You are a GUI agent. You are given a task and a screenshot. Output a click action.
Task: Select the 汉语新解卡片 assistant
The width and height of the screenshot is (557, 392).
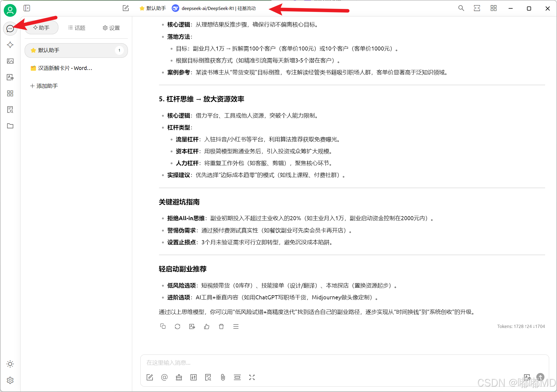tap(65, 68)
